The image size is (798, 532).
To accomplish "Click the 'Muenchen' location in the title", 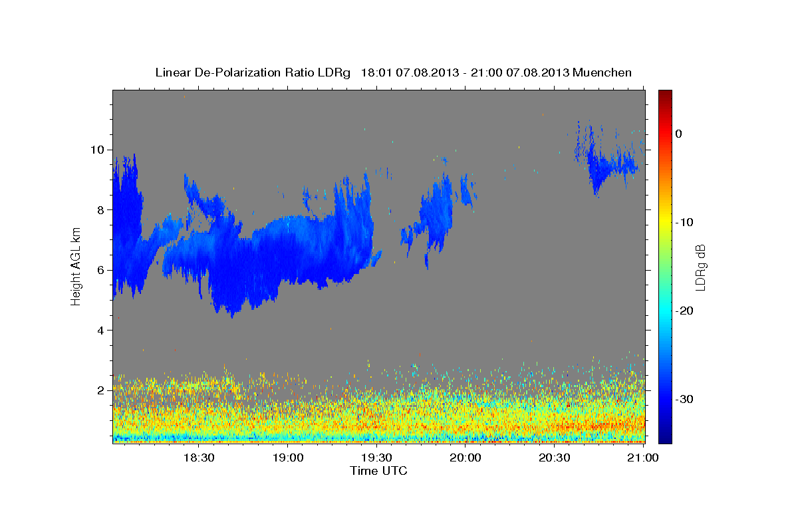I will pos(602,72).
